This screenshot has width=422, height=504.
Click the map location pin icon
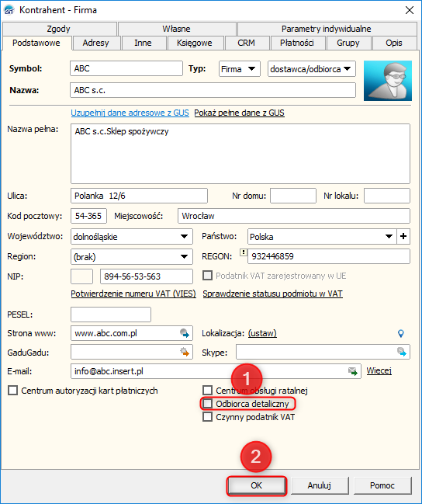400,333
